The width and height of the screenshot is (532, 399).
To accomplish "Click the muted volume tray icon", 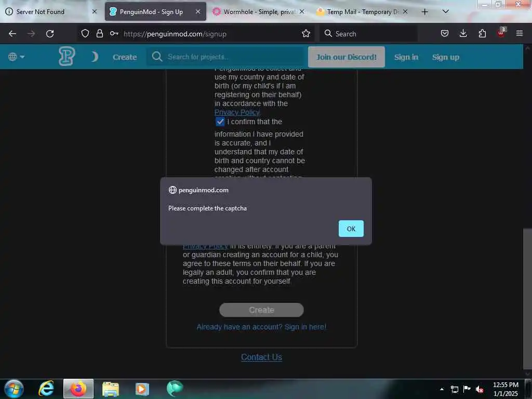I will [x=480, y=389].
